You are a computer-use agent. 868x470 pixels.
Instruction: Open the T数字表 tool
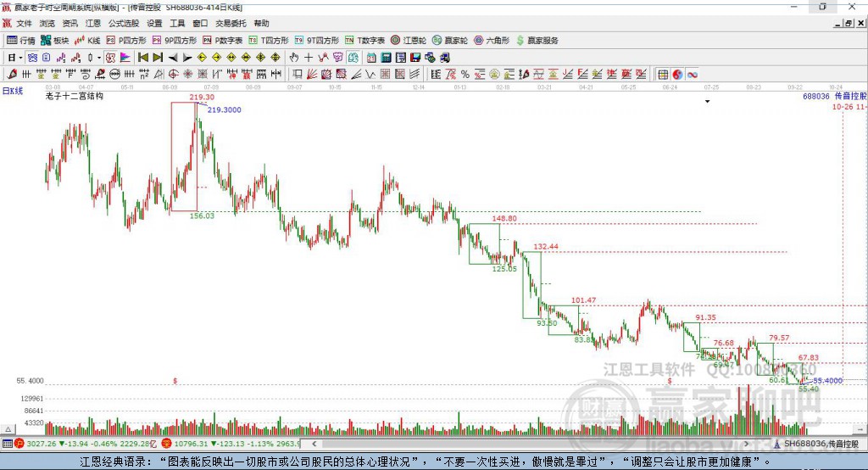point(364,41)
